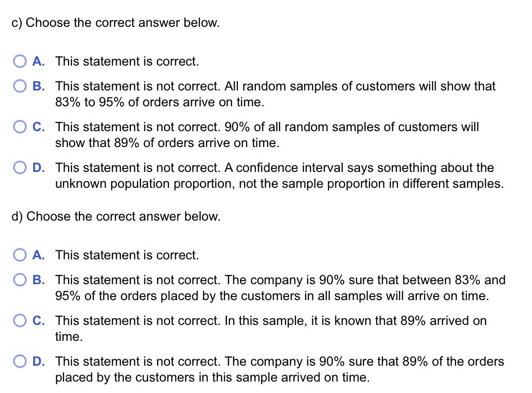Select option A radio for part c
Viewport: 532px width, 393px height.
coord(20,62)
